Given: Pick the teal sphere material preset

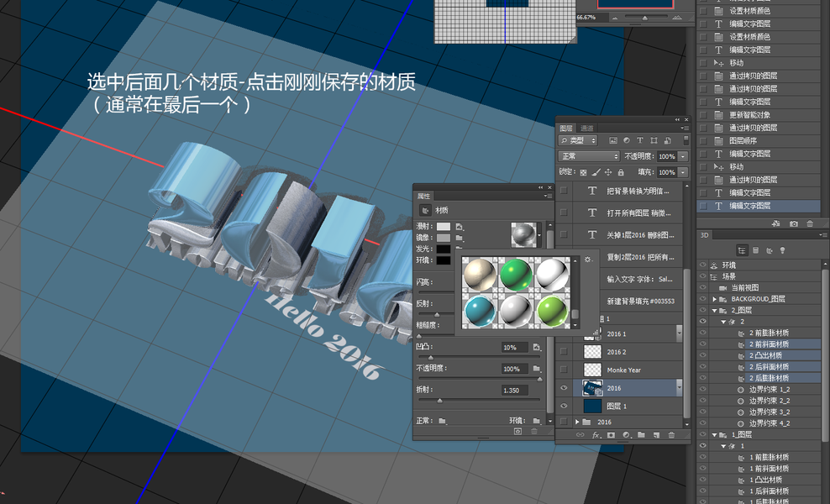Looking at the screenshot, I should (480, 312).
